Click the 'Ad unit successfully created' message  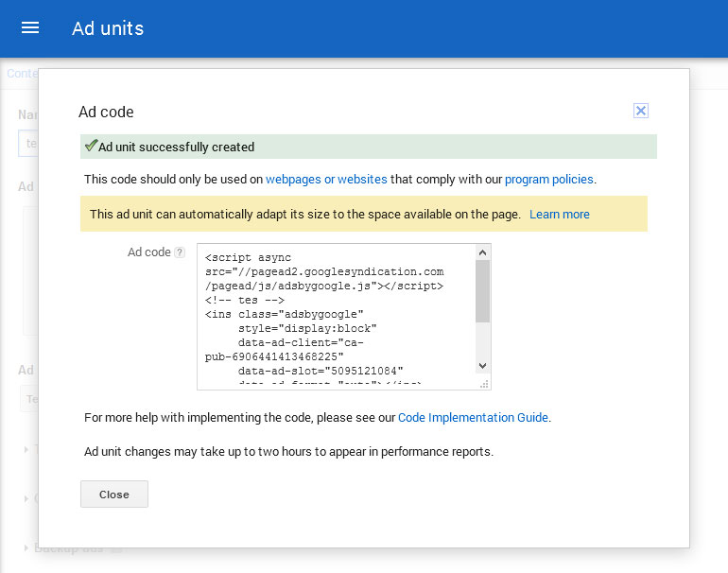177,147
